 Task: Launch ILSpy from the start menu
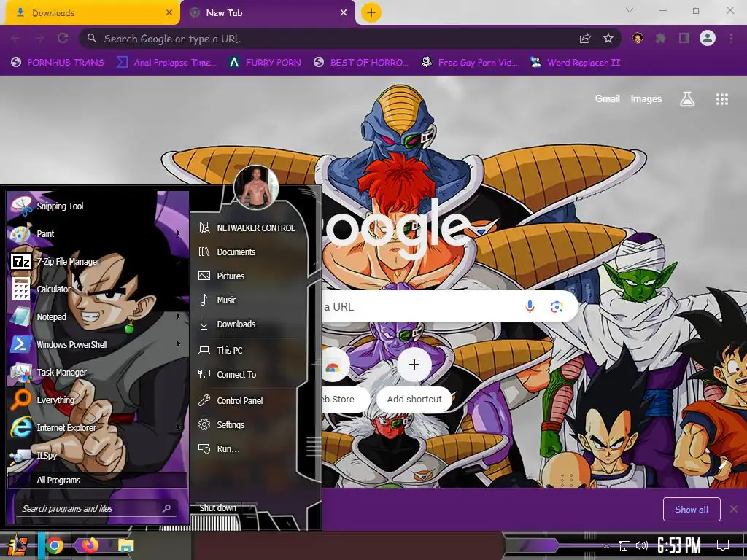click(x=97, y=455)
